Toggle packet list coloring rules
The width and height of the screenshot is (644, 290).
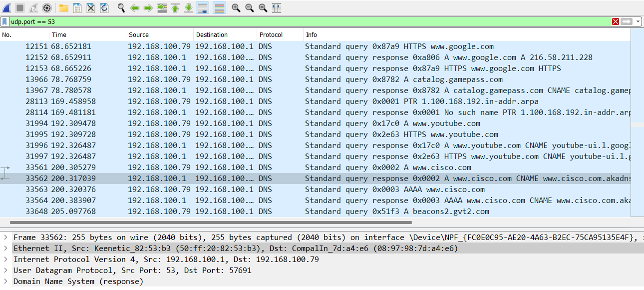[219, 8]
